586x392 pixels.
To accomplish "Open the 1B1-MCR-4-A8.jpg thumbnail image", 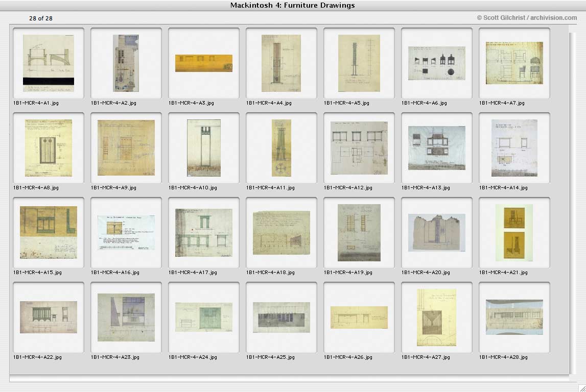I will coord(49,148).
